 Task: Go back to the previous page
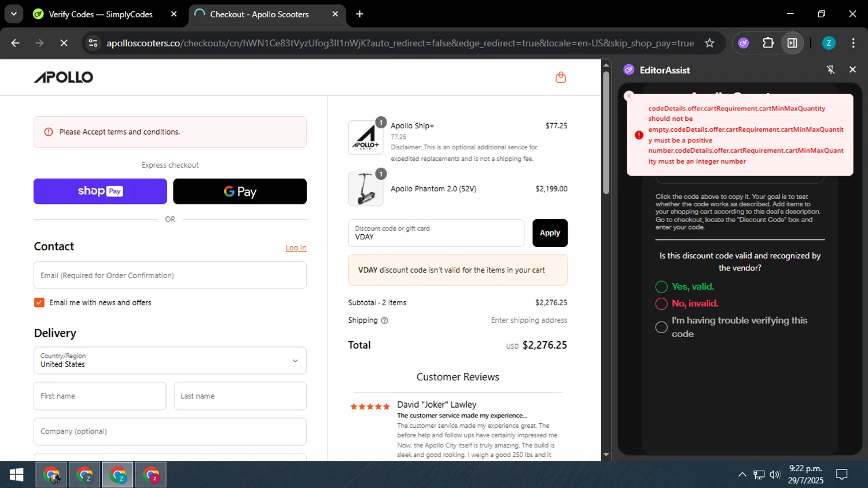(16, 43)
